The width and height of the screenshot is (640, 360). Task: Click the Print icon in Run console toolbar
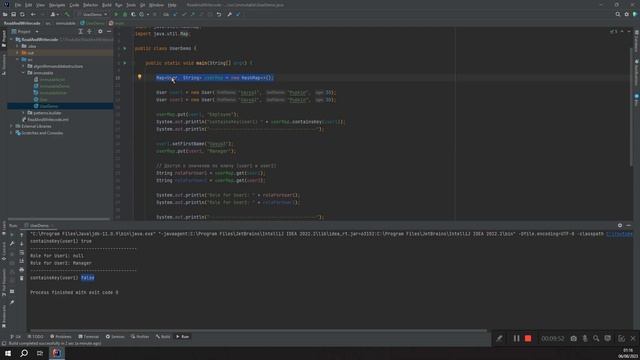tap(22, 269)
